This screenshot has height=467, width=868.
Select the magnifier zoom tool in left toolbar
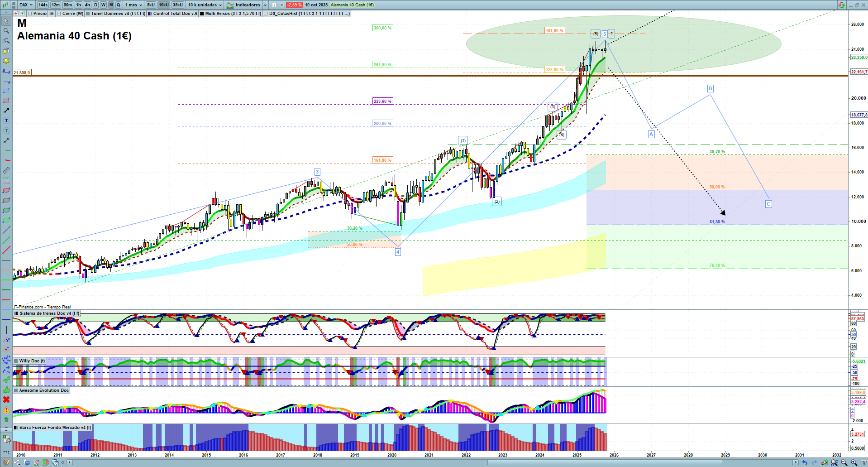[6, 31]
